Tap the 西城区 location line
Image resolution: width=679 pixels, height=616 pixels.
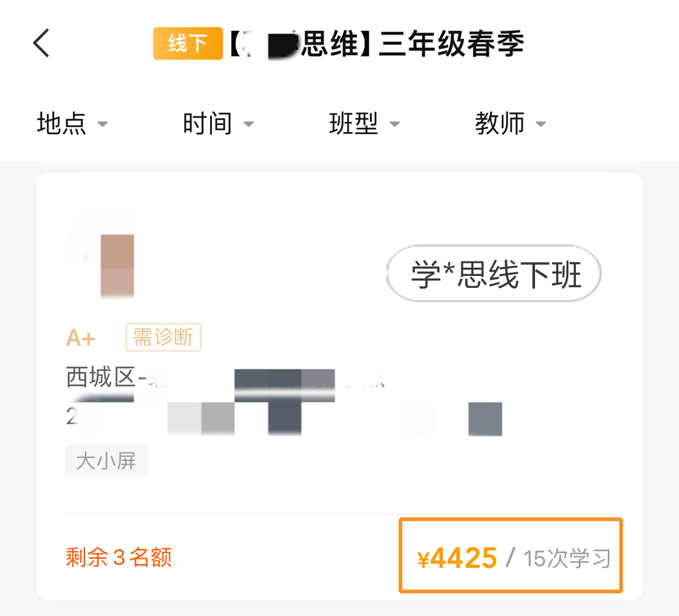pyautogui.click(x=225, y=378)
